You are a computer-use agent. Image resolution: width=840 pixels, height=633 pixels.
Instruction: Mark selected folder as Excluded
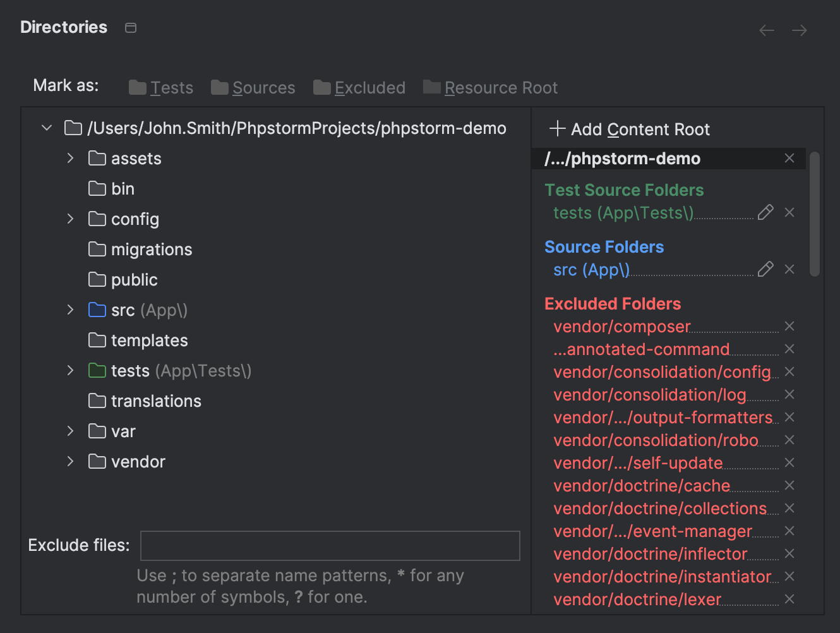click(359, 88)
